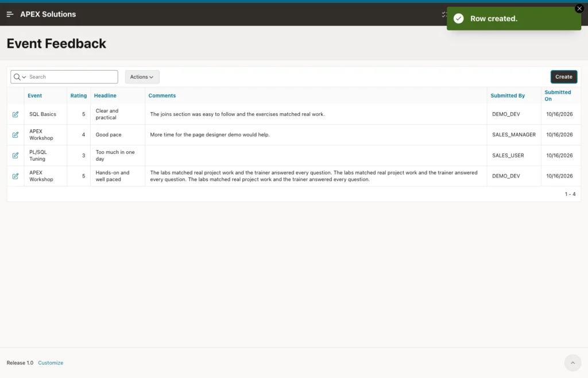Select the 'SALES_MANAGER' submitter cell

(514, 134)
